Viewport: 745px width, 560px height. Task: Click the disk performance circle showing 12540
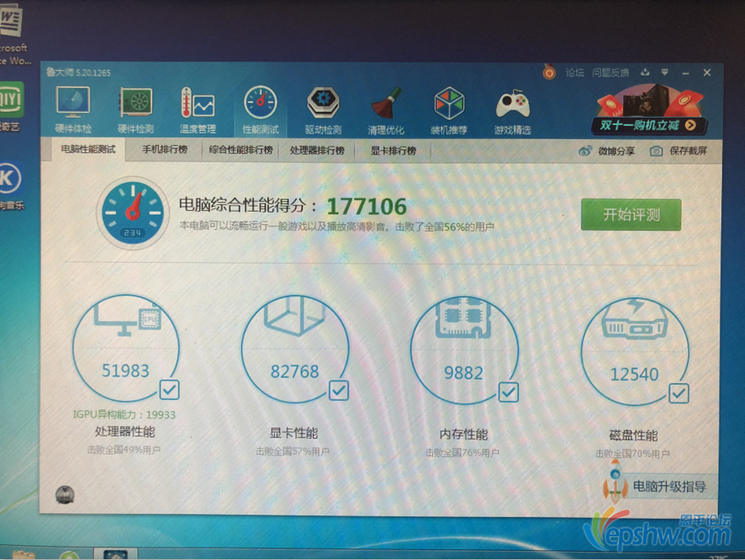click(635, 352)
